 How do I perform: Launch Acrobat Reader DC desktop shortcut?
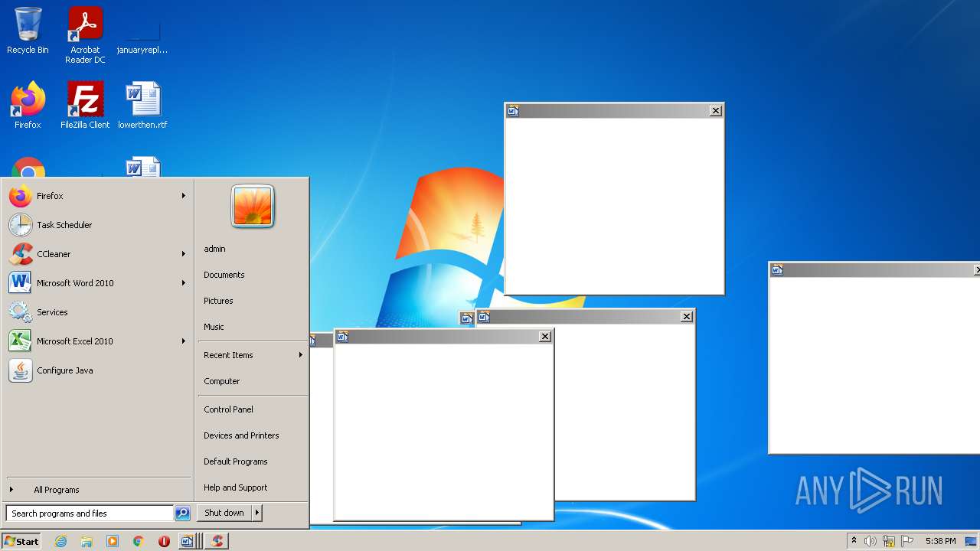85,35
